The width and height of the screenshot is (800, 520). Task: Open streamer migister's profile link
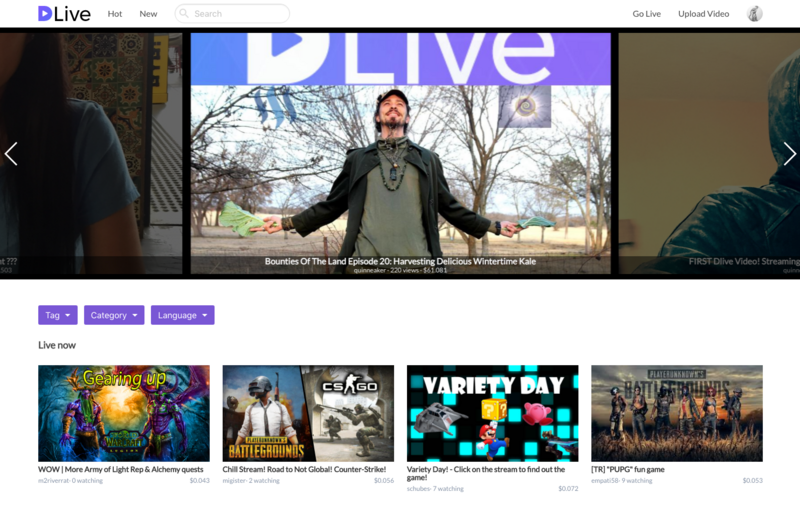click(x=235, y=481)
